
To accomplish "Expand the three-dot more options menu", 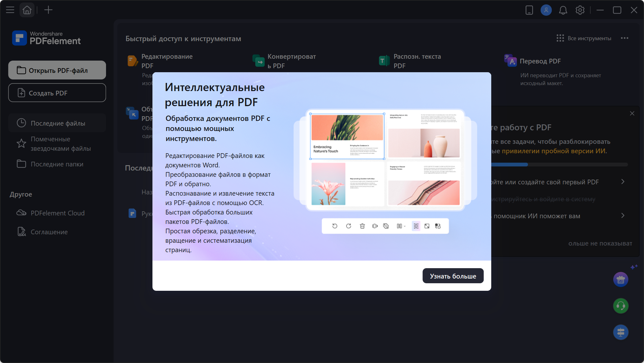I will [x=625, y=38].
